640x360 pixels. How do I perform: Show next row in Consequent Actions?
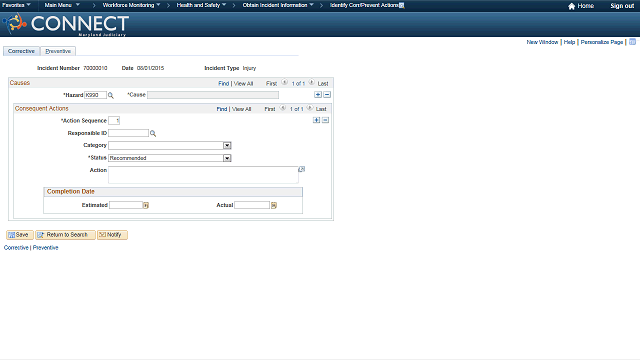pyautogui.click(x=310, y=108)
